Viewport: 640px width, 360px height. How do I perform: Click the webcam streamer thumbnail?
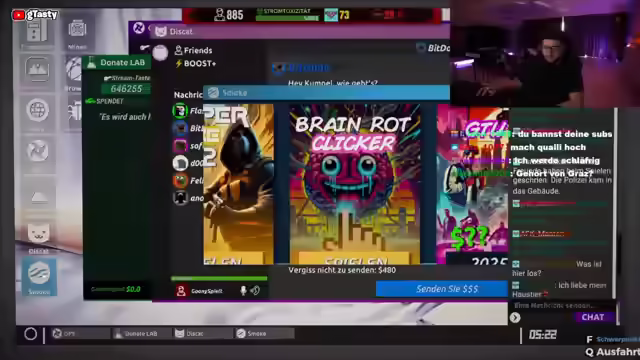[x=545, y=54]
